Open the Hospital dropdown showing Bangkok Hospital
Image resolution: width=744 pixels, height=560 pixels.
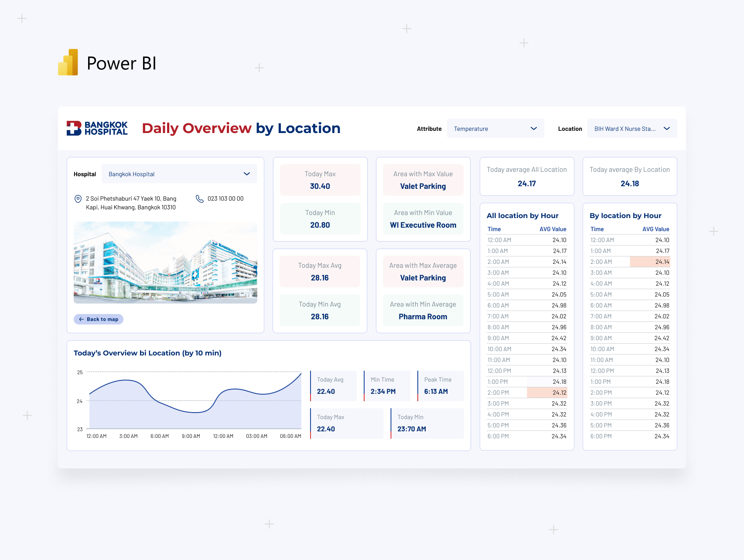tap(179, 174)
